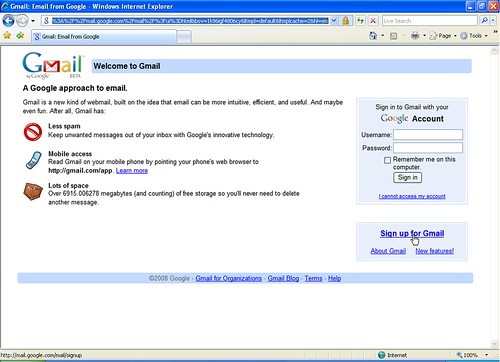
Task: Open I cannot access my account link
Action: (x=412, y=196)
